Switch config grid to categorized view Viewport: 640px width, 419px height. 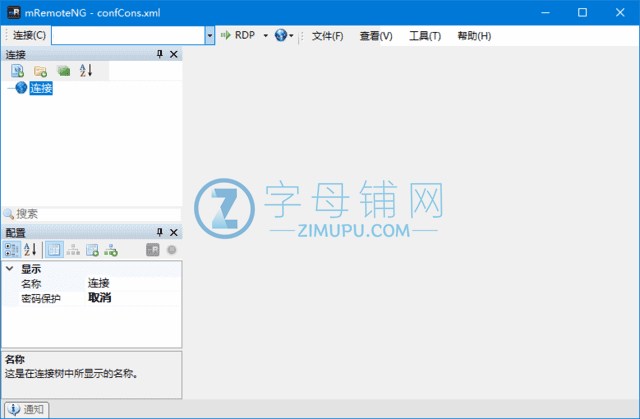(x=12, y=250)
